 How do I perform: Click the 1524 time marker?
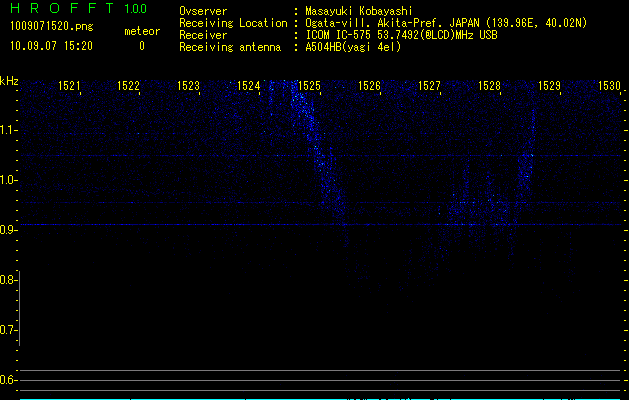point(249,86)
